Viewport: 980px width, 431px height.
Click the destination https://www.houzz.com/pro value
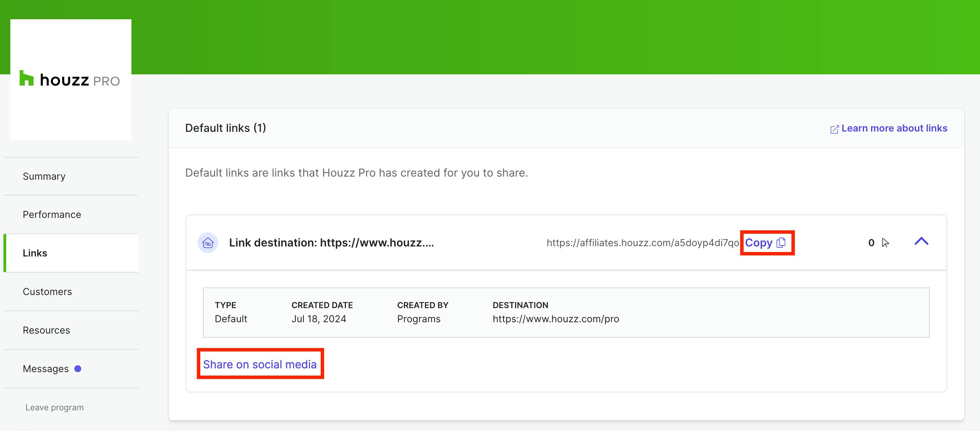(556, 319)
